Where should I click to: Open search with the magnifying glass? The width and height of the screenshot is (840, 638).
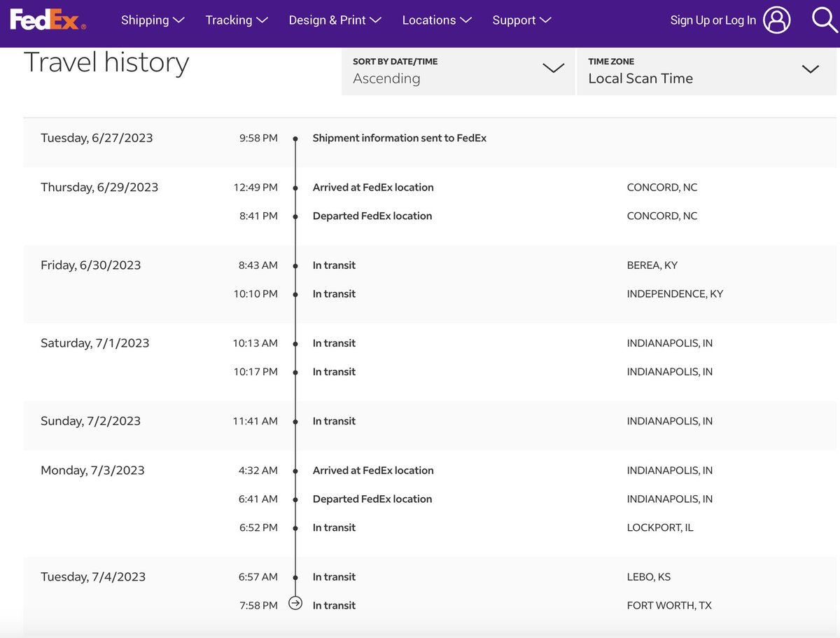pyautogui.click(x=825, y=20)
